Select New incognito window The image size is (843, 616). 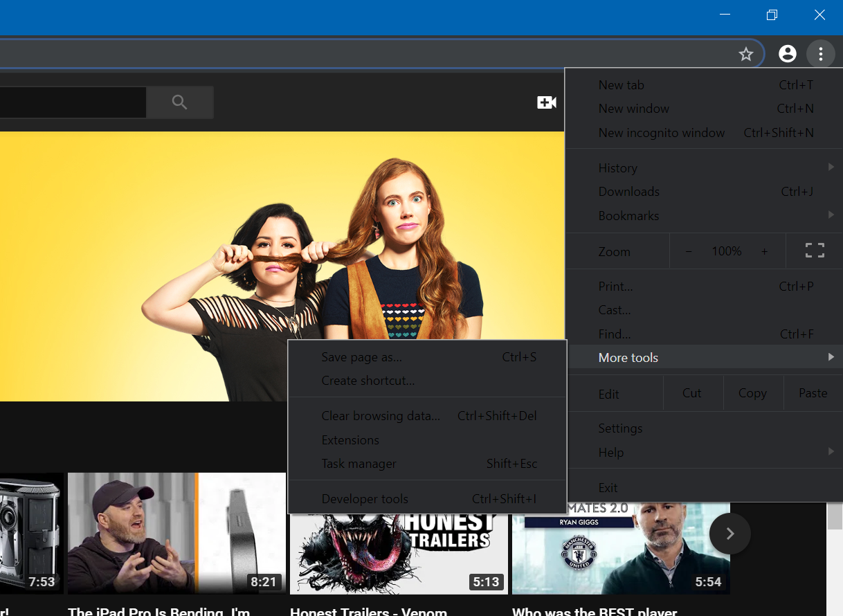tap(661, 133)
